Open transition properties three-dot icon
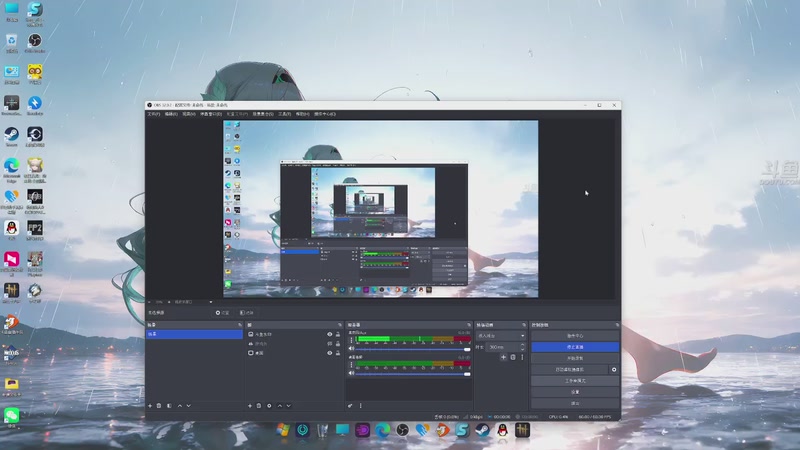The width and height of the screenshot is (800, 450). click(x=522, y=357)
